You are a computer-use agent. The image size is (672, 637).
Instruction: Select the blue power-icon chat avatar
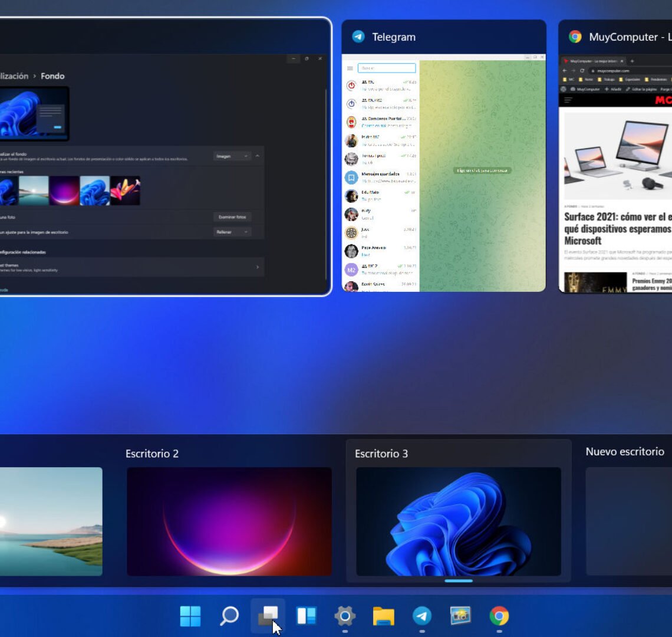pos(351,104)
